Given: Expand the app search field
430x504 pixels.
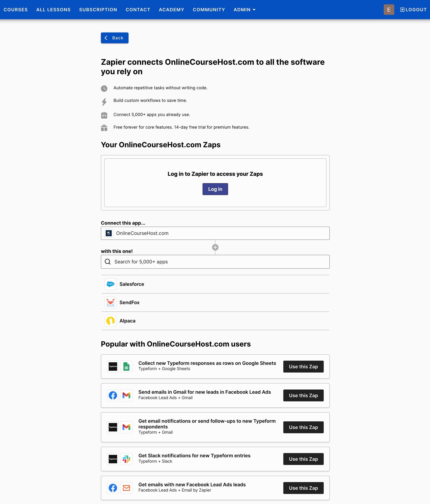Looking at the screenshot, I should 215,261.
